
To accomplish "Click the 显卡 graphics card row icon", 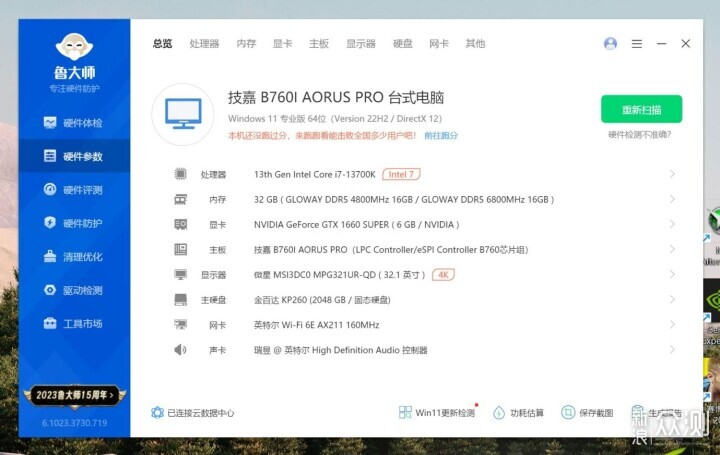I will click(180, 225).
